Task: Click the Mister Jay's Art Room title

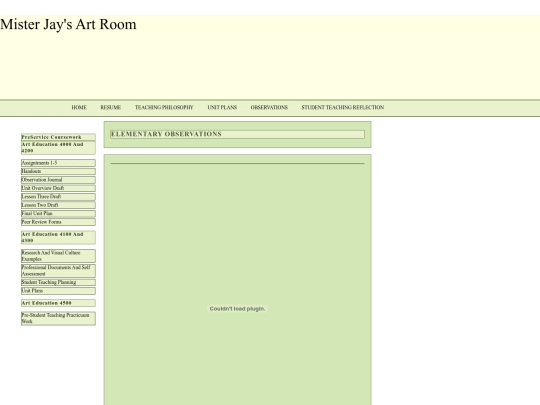Action: (x=68, y=24)
